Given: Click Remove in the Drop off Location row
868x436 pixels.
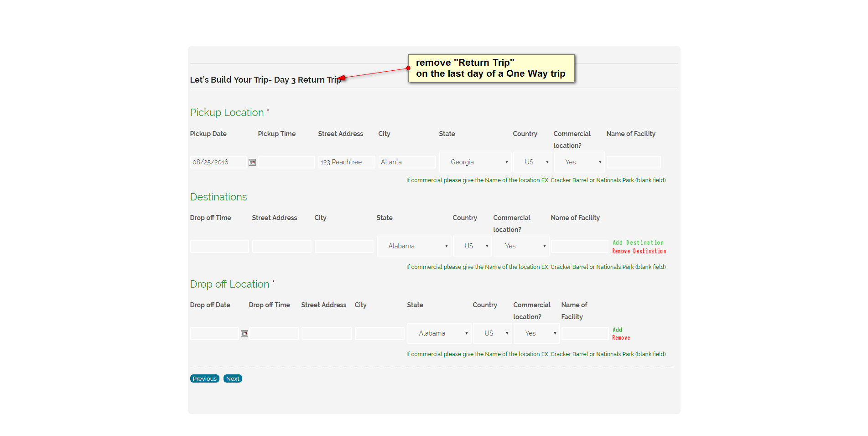Looking at the screenshot, I should point(621,338).
